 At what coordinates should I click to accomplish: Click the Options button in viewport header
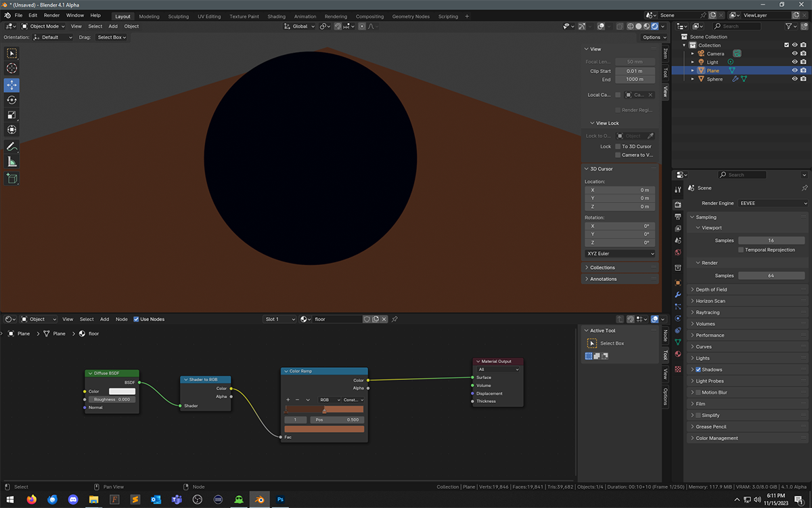click(x=654, y=37)
